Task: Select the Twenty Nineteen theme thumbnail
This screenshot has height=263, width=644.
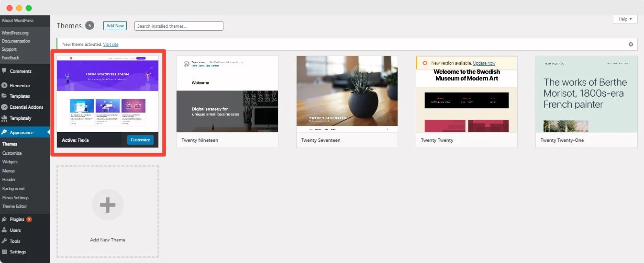Action: click(227, 94)
